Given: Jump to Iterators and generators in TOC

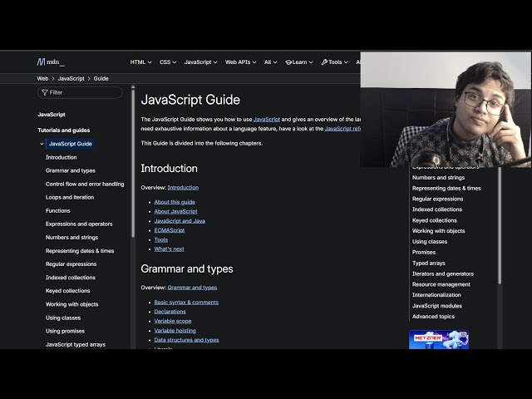Looking at the screenshot, I should coord(443,273).
